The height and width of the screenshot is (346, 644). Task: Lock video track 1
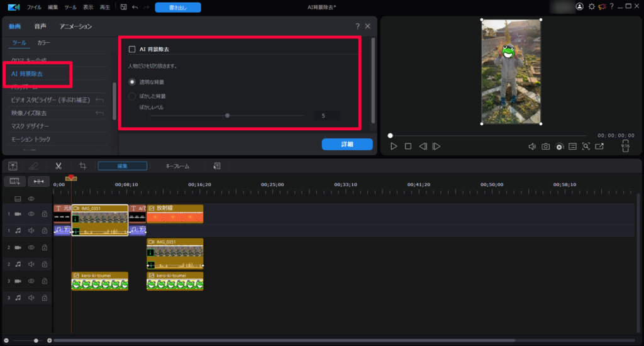(45, 214)
